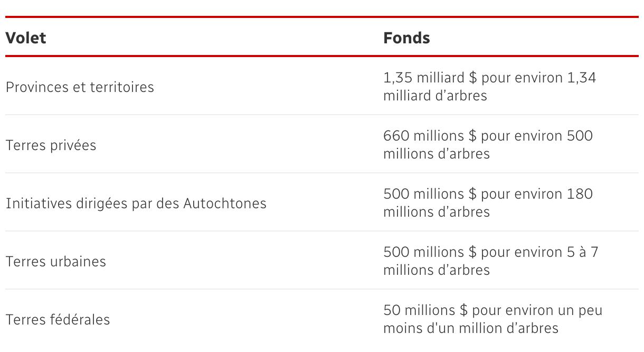Click 'moins d'un million d'arbres' text

pyautogui.click(x=471, y=329)
